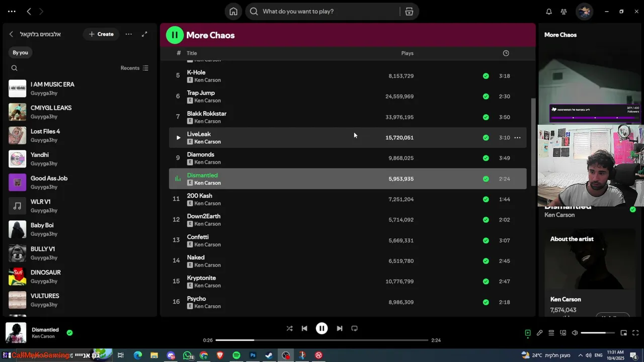Open Steam from the Windows taskbar

[x=269, y=355]
